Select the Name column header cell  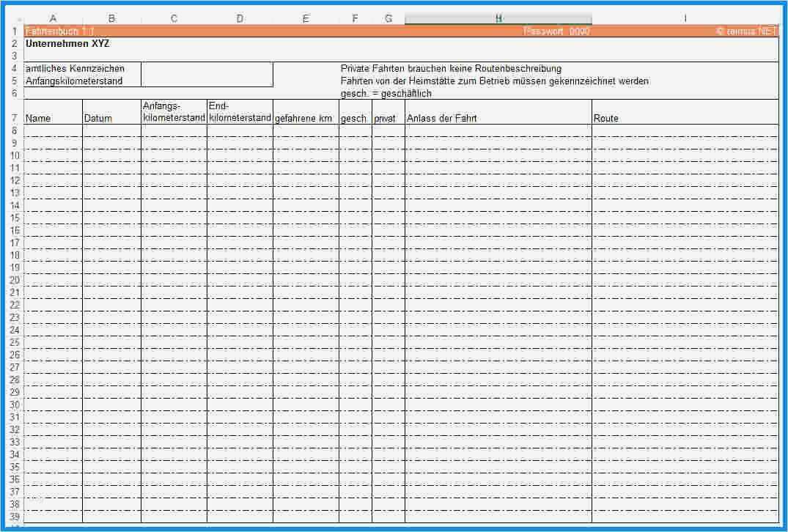[38, 118]
